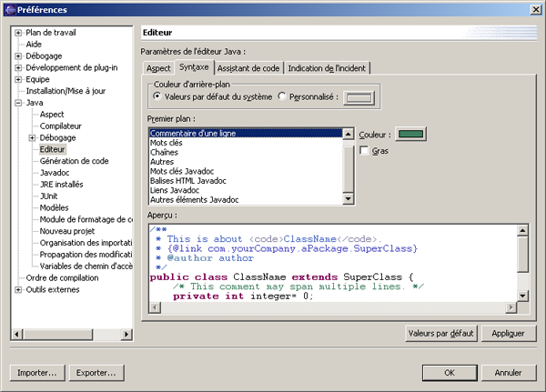Screen dimensions: 546x392
Task: Open the Indication de l'incident tab
Action: click(x=328, y=68)
